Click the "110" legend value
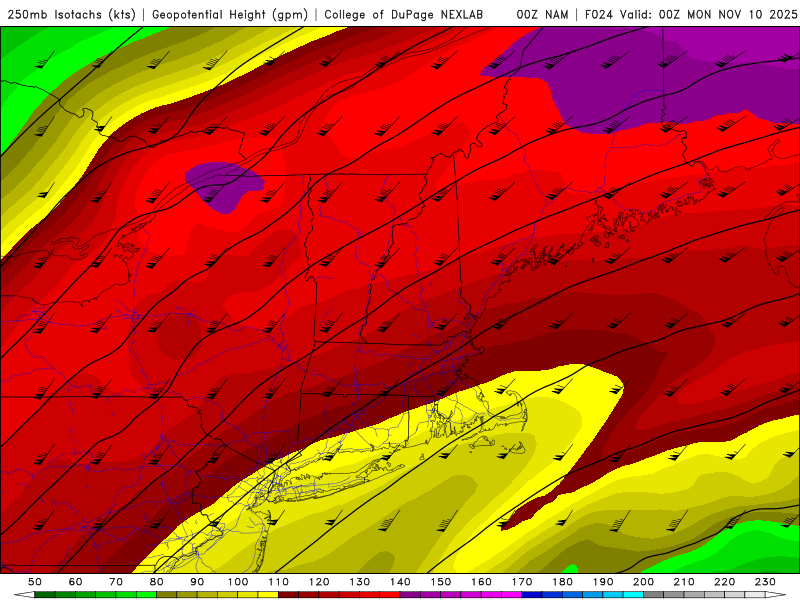Image resolution: width=800 pixels, height=600 pixels. tap(279, 582)
